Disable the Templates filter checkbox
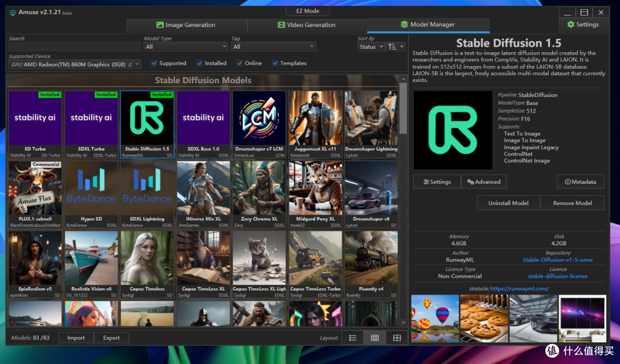Viewport: 620px width, 364px height. click(x=275, y=63)
